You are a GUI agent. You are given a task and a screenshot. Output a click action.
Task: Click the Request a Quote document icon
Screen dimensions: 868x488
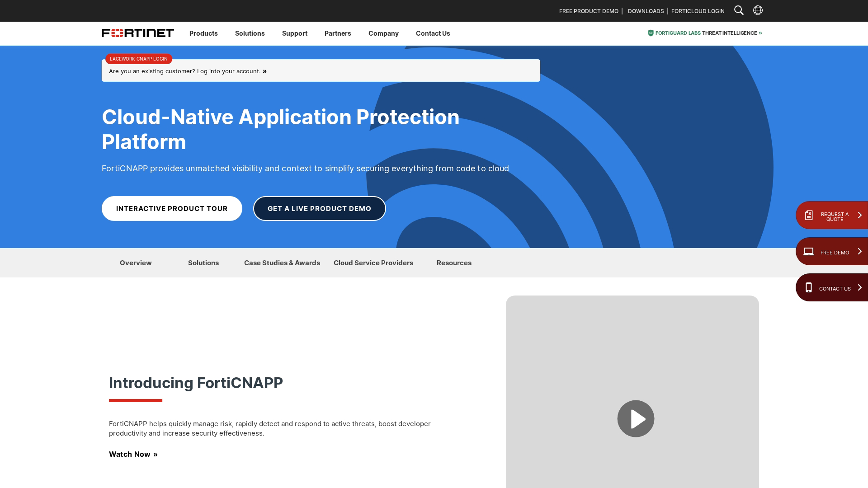coord(809,215)
